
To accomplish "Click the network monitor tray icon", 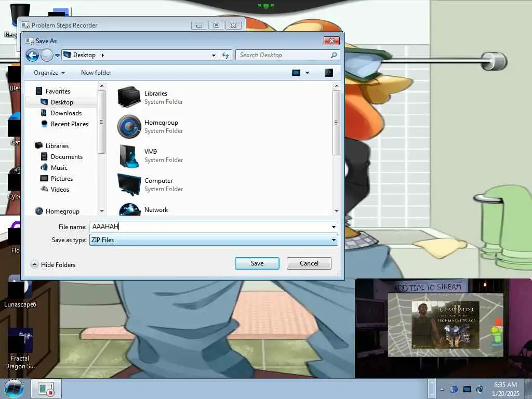I will pos(467,390).
